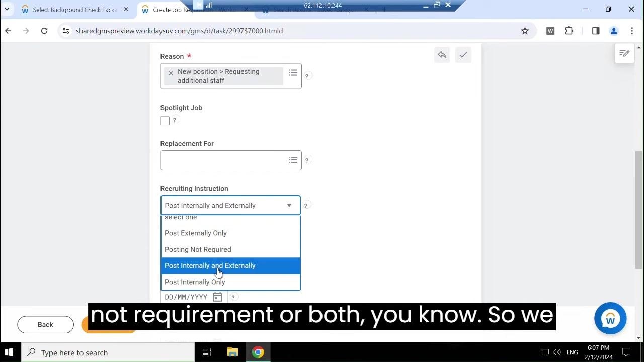Click the address bar URL
Viewport: 644px width, 362px height.
point(179,31)
